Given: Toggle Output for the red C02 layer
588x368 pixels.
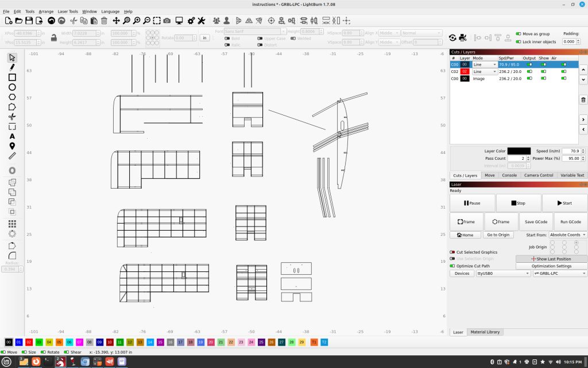Looking at the screenshot, I should tap(529, 72).
